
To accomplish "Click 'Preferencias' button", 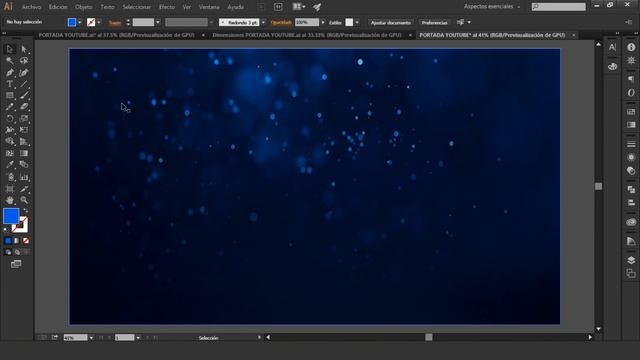I will point(434,22).
